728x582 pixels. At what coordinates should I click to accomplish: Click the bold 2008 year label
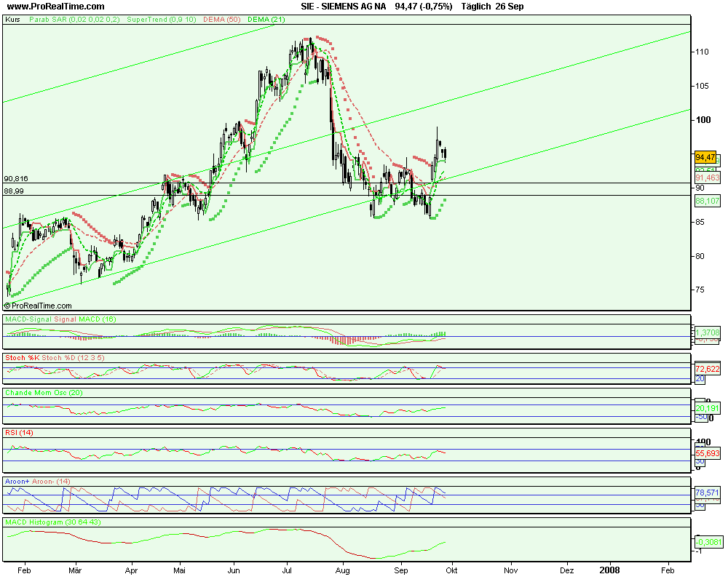pyautogui.click(x=609, y=570)
